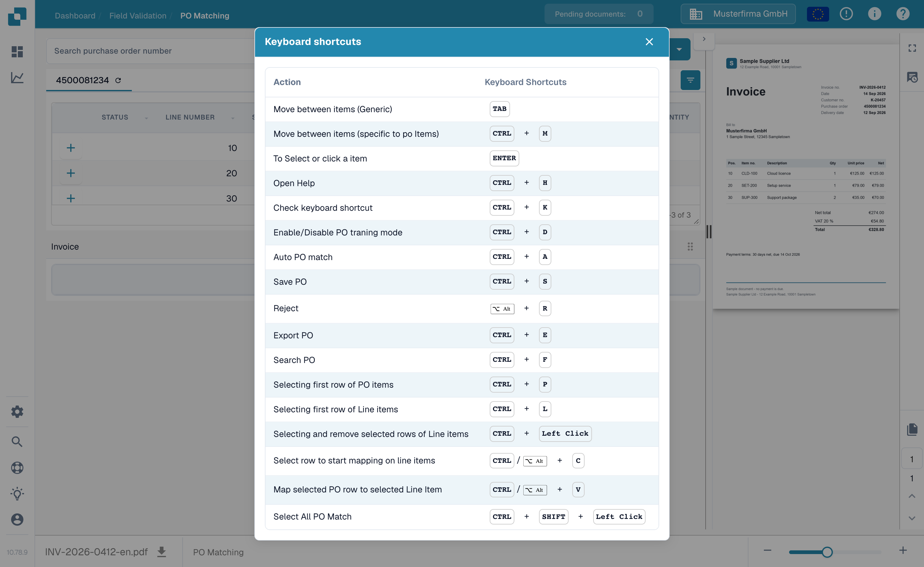The height and width of the screenshot is (567, 924).
Task: Open the support lifebuoy icon
Action: click(x=17, y=467)
